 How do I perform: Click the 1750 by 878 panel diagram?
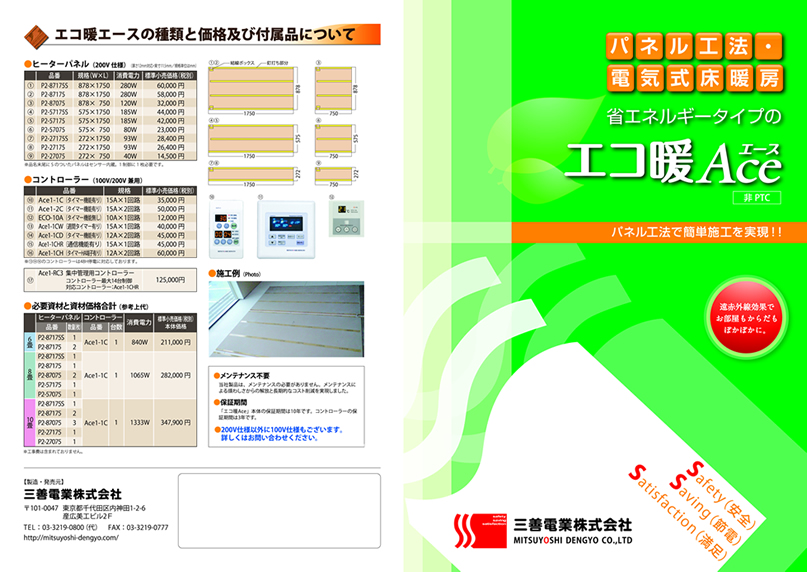[x=251, y=89]
